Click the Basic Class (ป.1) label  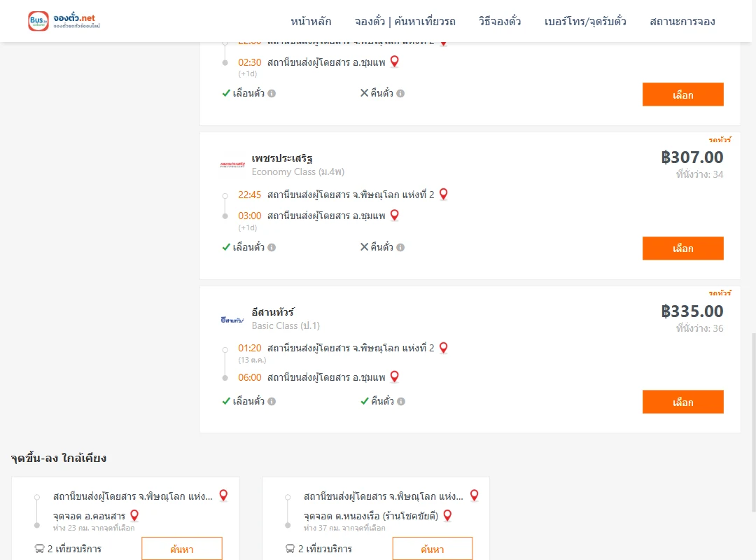tap(286, 325)
